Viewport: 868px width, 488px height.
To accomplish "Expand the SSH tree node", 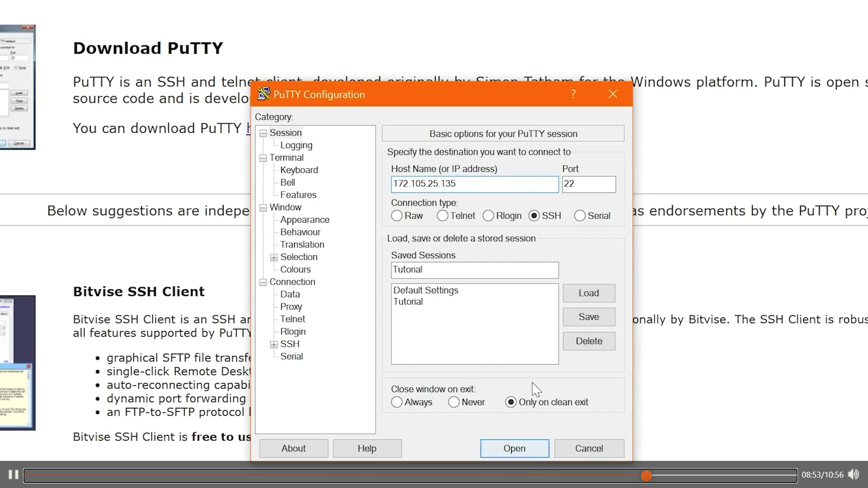I will point(274,344).
